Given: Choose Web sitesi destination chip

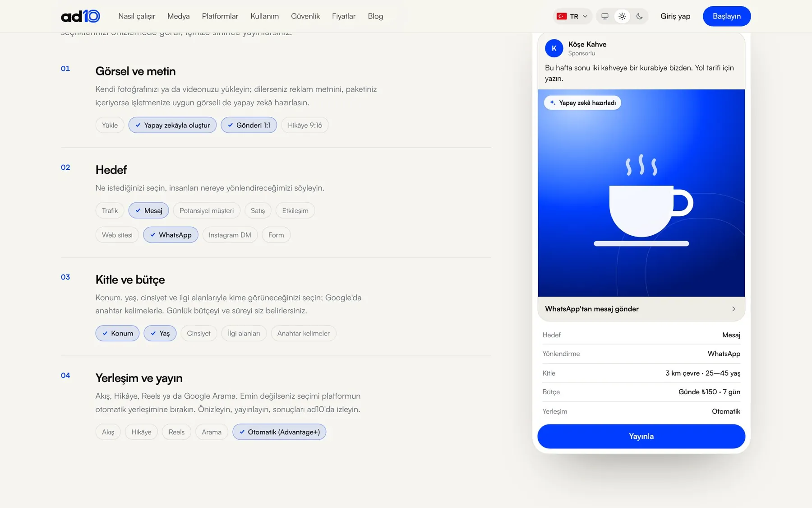Looking at the screenshot, I should [117, 235].
